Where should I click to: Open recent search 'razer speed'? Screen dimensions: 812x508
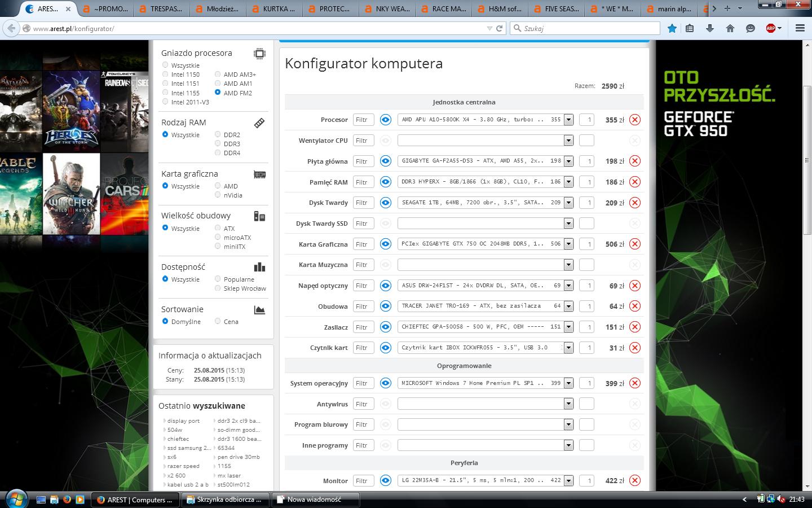pos(183,466)
